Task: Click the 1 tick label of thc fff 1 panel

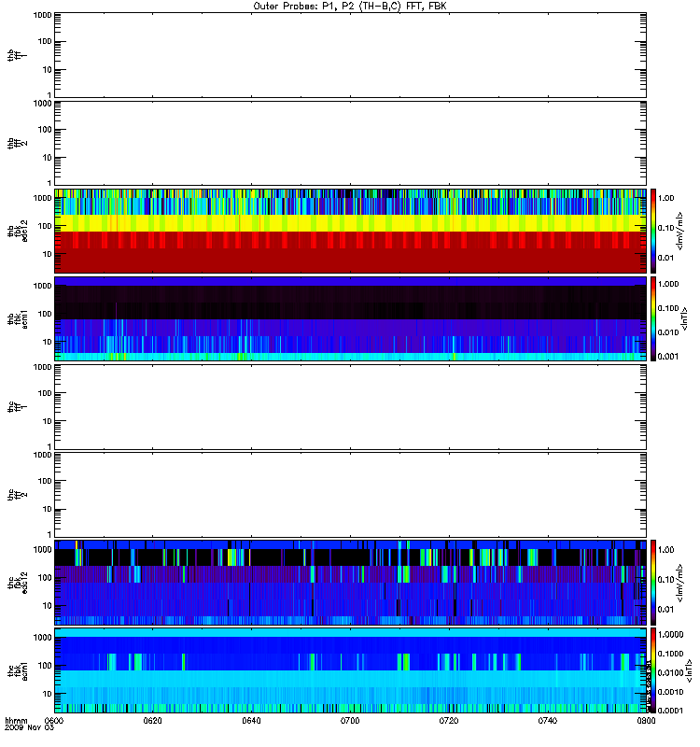Action: pyautogui.click(x=49, y=447)
